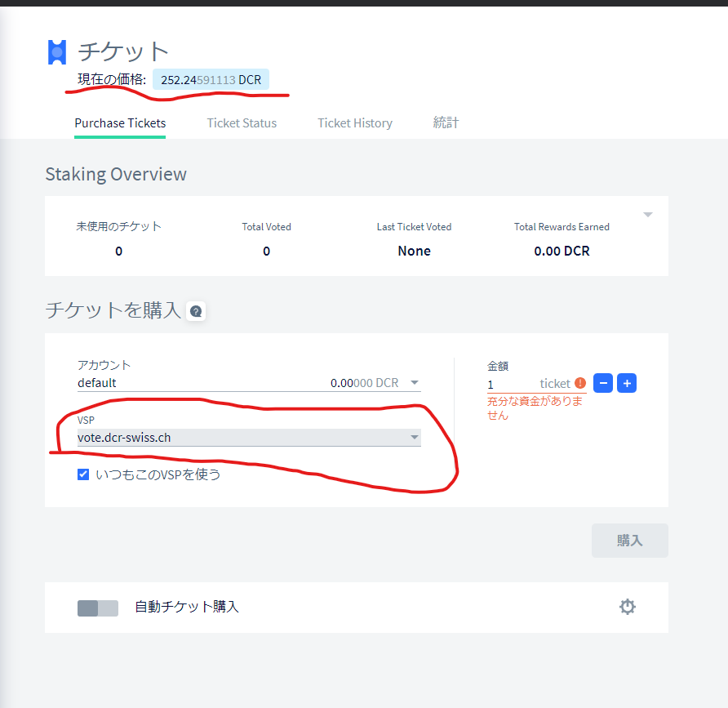Toggle the いつもこのVSPを使う checkbox
728x708 pixels.
[x=83, y=474]
